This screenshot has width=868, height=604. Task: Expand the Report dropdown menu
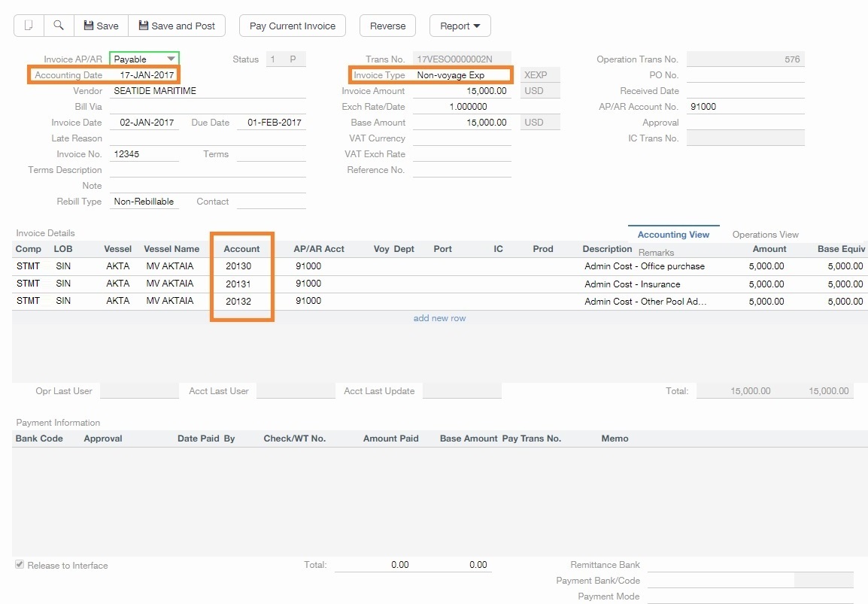[x=460, y=25]
